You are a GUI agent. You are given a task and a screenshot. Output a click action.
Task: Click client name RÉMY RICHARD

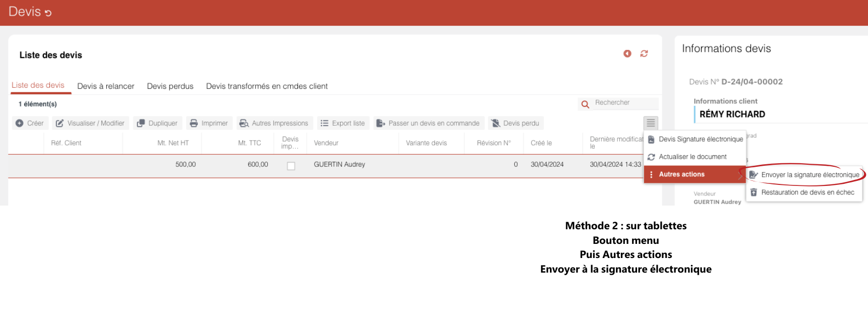(x=732, y=114)
